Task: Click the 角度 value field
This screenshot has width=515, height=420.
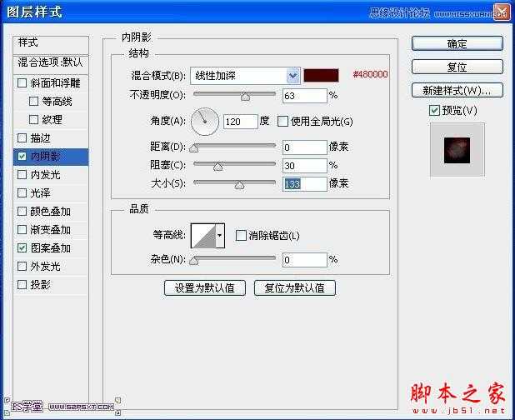Action: coord(241,122)
